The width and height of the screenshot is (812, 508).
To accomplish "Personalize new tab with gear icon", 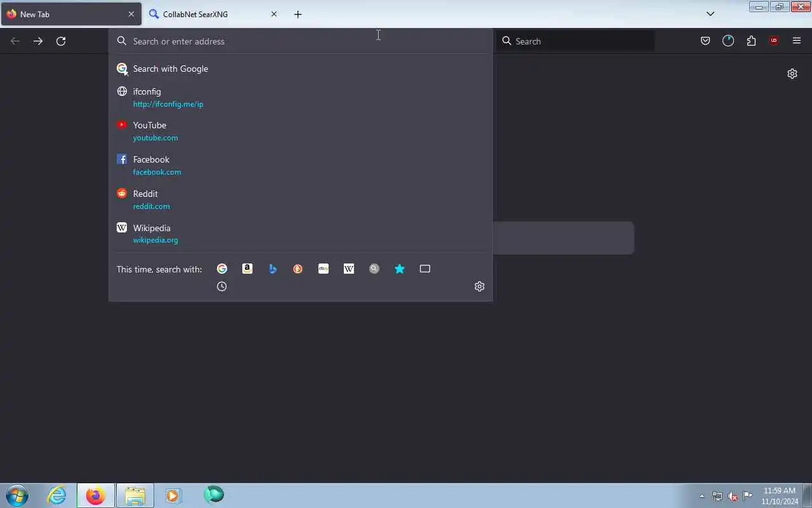I will (x=792, y=74).
